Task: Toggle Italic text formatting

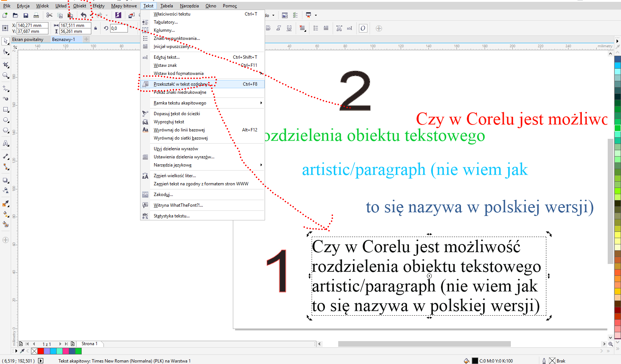Action: tap(279, 28)
